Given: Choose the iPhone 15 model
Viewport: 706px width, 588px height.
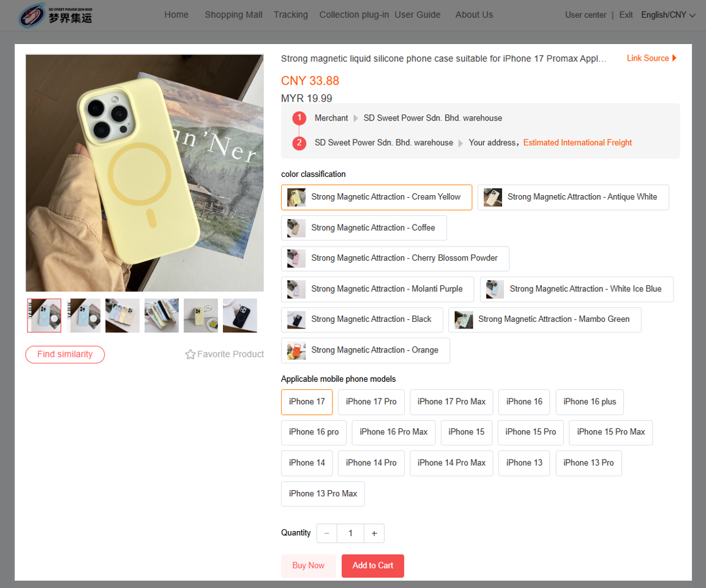Looking at the screenshot, I should tap(466, 433).
